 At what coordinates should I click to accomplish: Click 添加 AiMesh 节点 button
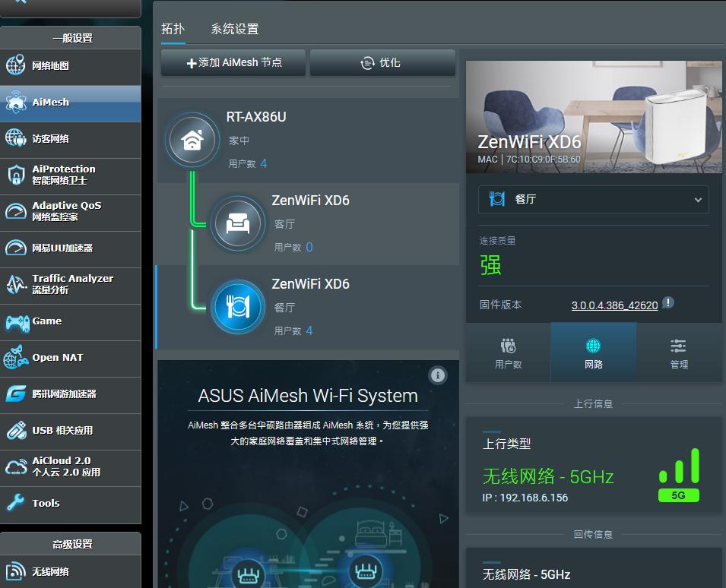pos(233,62)
